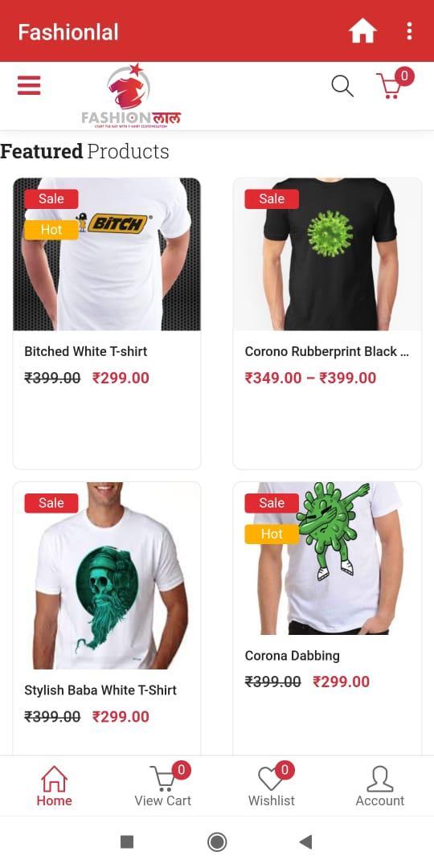
Task: Click Sale badge on Bitched T-shirt
Action: (x=51, y=199)
